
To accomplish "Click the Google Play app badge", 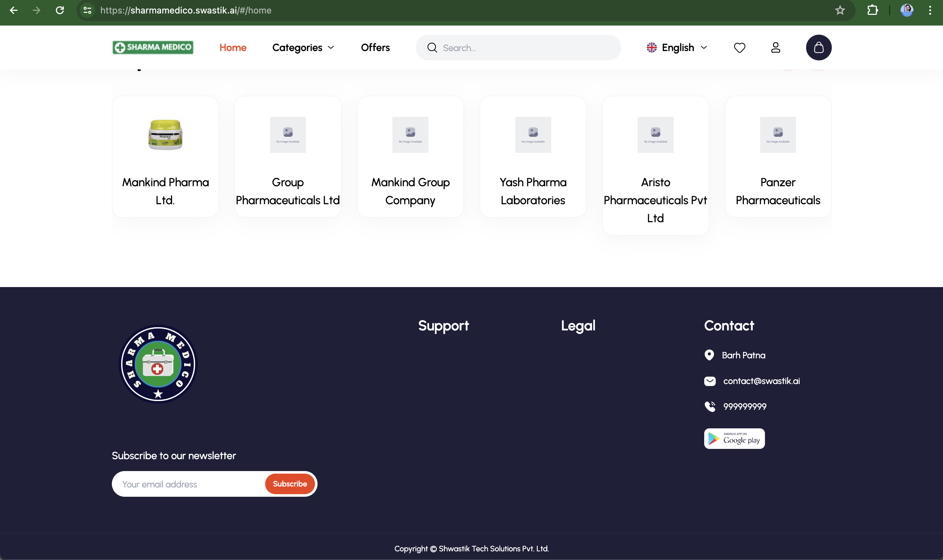I will coord(734,439).
